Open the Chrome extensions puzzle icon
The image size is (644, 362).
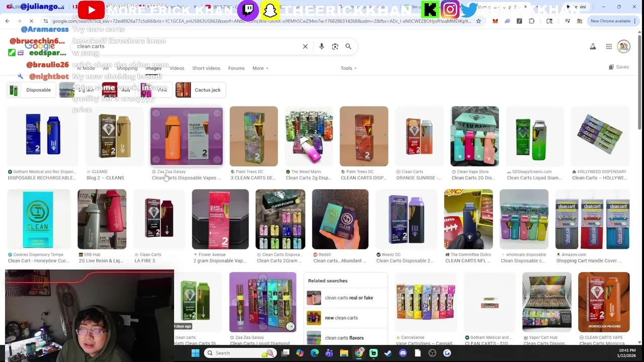click(531, 21)
